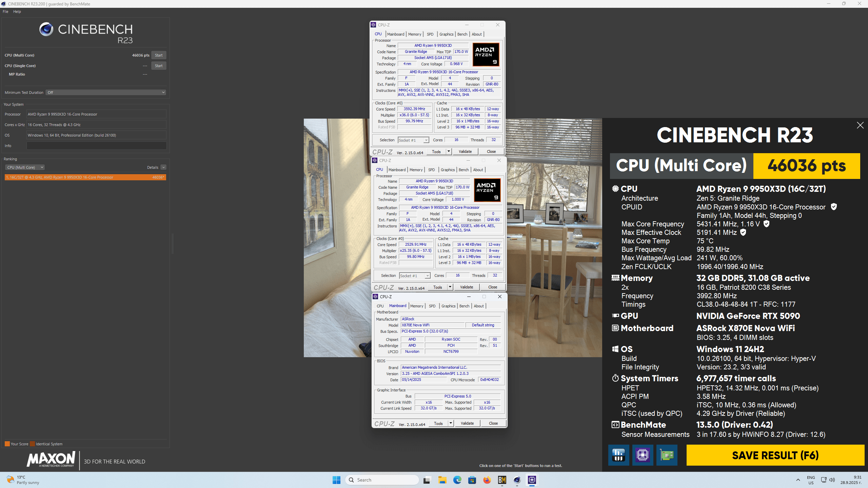Open File Explorer from the taskbar

442,480
